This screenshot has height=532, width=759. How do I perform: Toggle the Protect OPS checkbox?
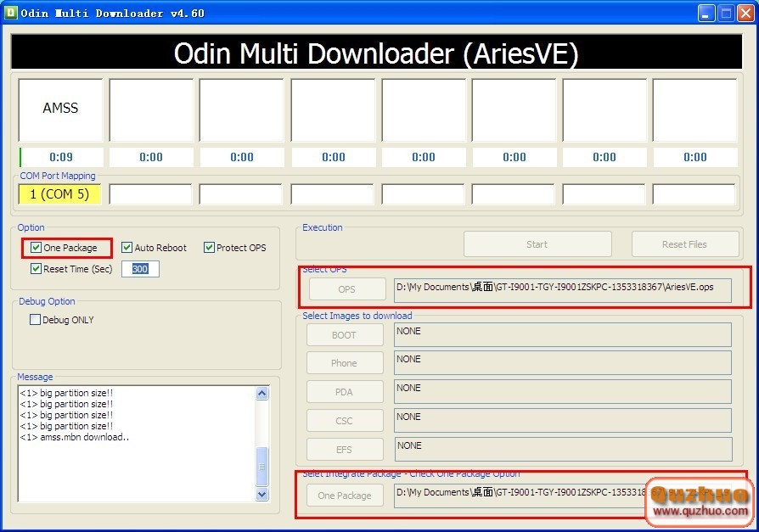click(x=209, y=248)
